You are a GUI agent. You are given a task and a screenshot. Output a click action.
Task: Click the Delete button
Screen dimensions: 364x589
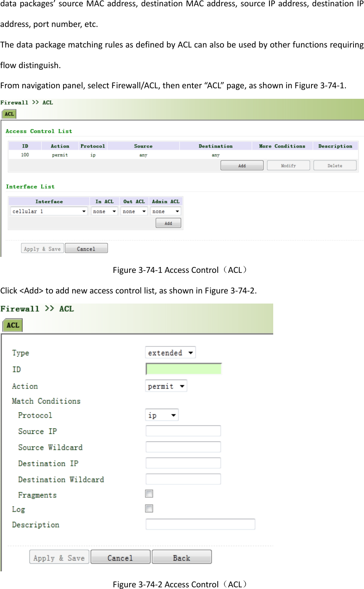pyautogui.click(x=335, y=165)
